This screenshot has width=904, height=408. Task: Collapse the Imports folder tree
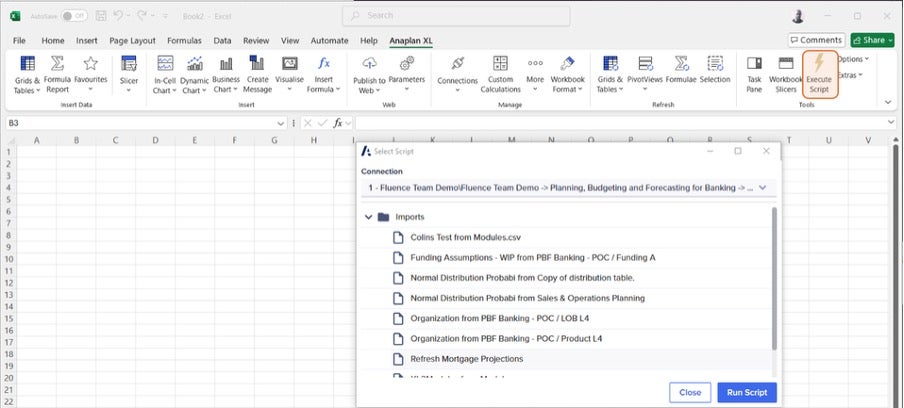click(x=369, y=217)
